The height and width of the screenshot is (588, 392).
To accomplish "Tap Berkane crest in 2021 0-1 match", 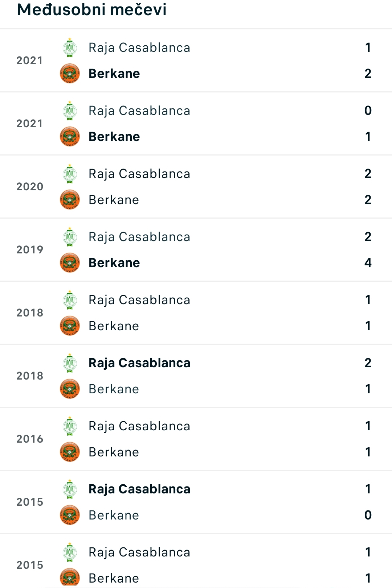I will (x=70, y=137).
